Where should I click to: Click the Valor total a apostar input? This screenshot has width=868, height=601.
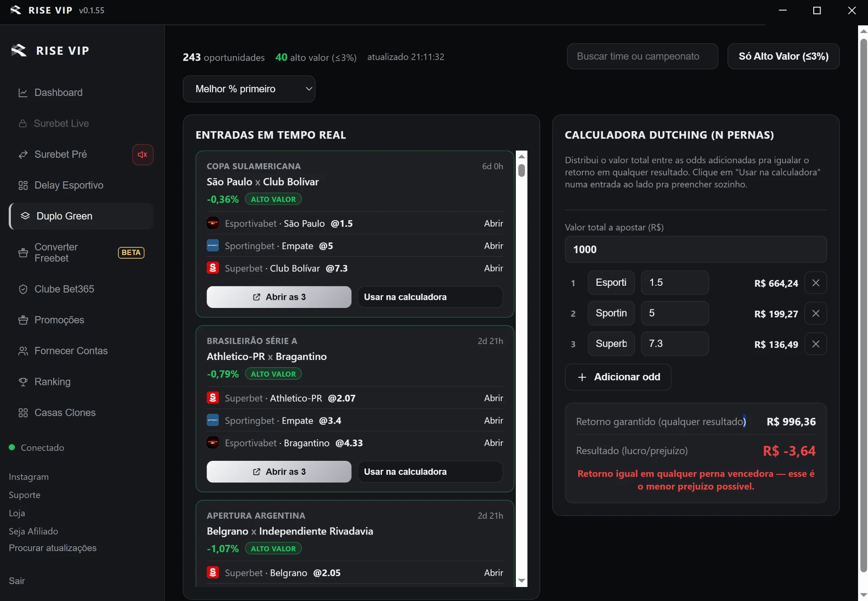(696, 250)
